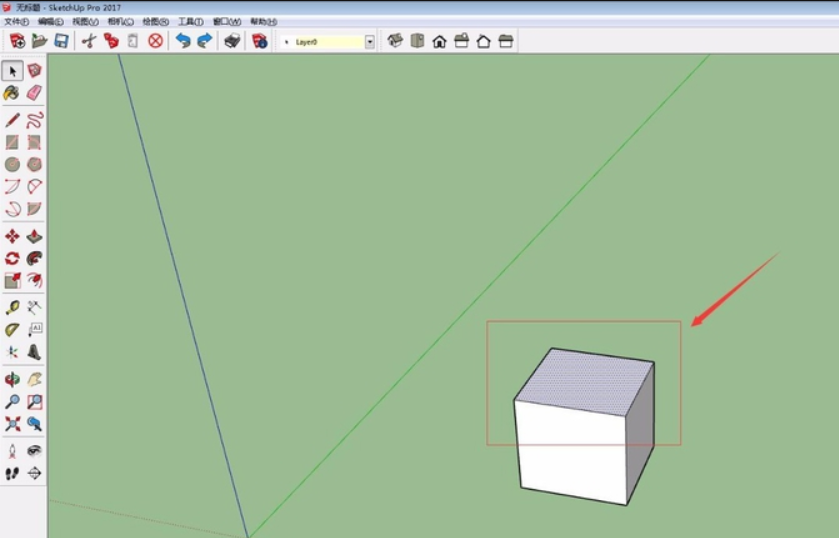This screenshot has height=538, width=839.
Task: Choose the Polygon drawing tool
Action: point(34,164)
